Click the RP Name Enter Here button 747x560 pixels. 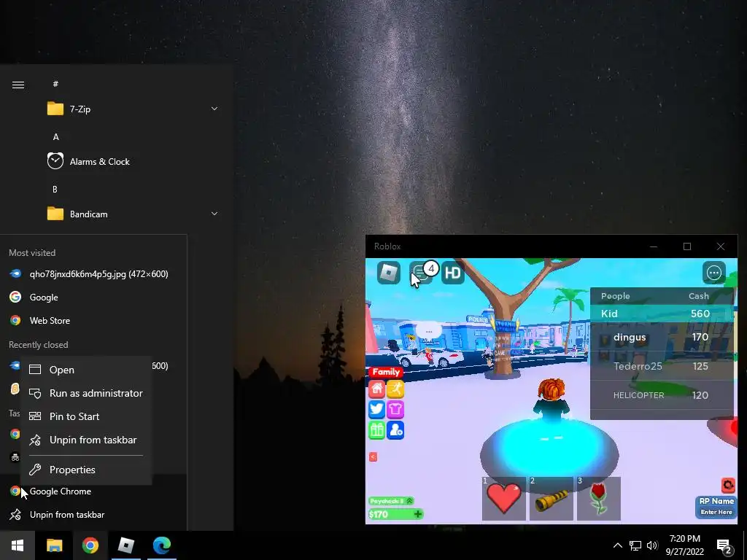tap(716, 507)
